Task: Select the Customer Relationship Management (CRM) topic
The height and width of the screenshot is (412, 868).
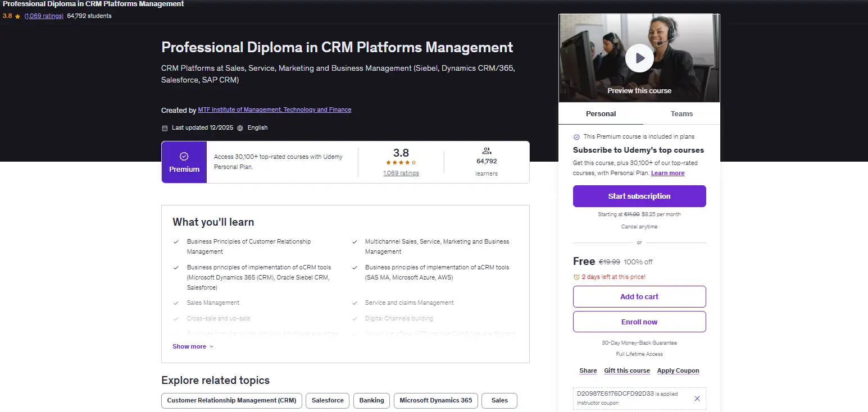Action: (231, 401)
